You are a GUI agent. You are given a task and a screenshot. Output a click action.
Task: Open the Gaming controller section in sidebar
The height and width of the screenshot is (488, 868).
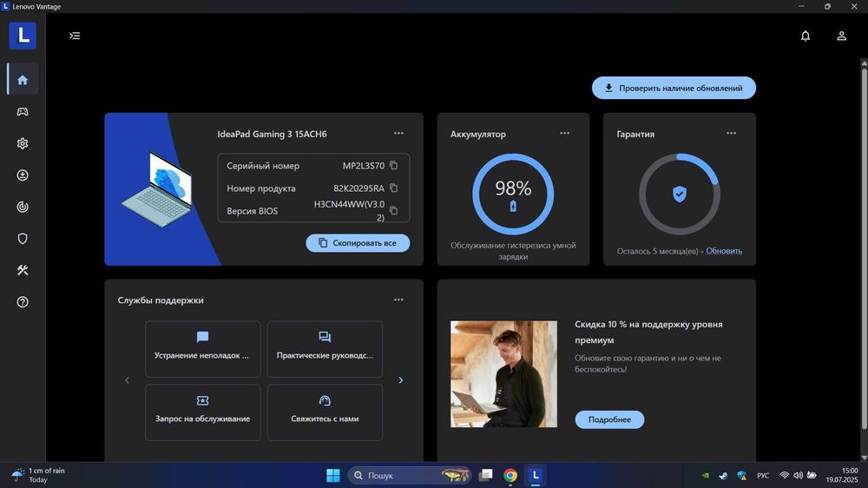click(x=23, y=112)
